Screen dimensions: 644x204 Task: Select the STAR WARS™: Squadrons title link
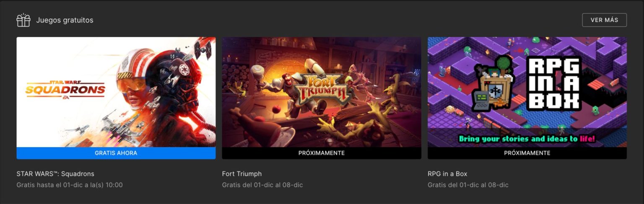55,174
